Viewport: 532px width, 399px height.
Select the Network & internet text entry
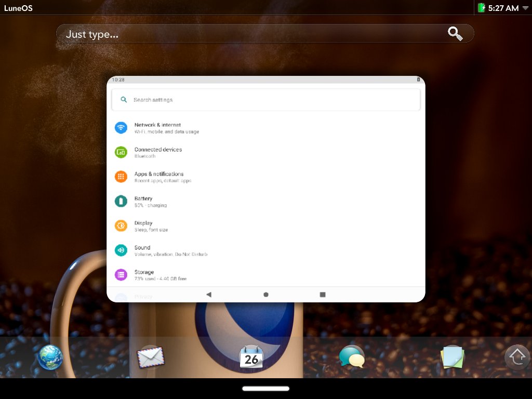tap(157, 125)
